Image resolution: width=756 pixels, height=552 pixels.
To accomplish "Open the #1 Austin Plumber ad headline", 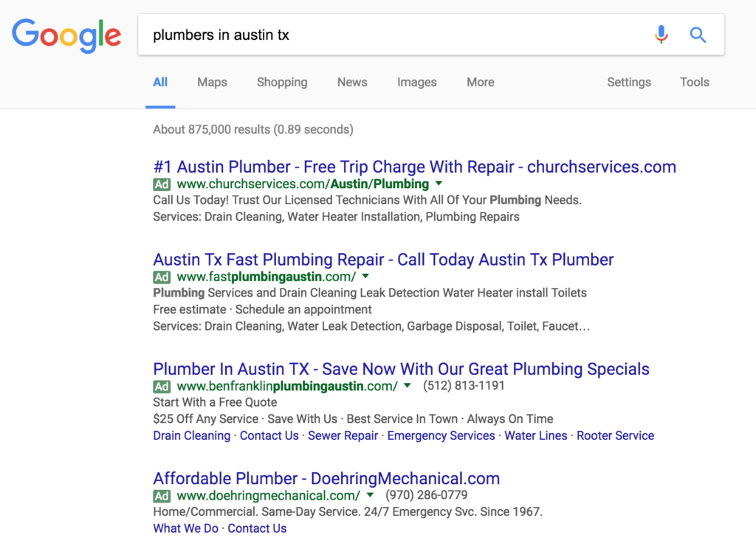I will point(415,167).
